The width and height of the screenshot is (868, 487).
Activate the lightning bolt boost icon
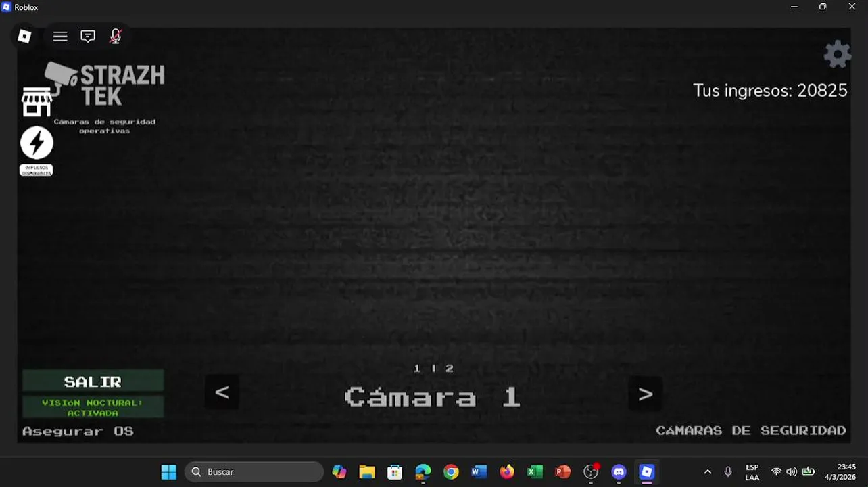click(x=37, y=143)
